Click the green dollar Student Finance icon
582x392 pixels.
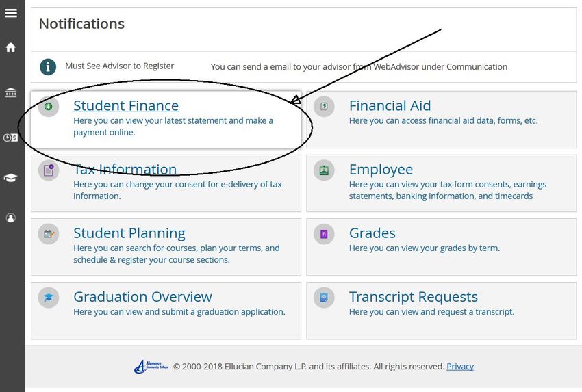pos(48,107)
